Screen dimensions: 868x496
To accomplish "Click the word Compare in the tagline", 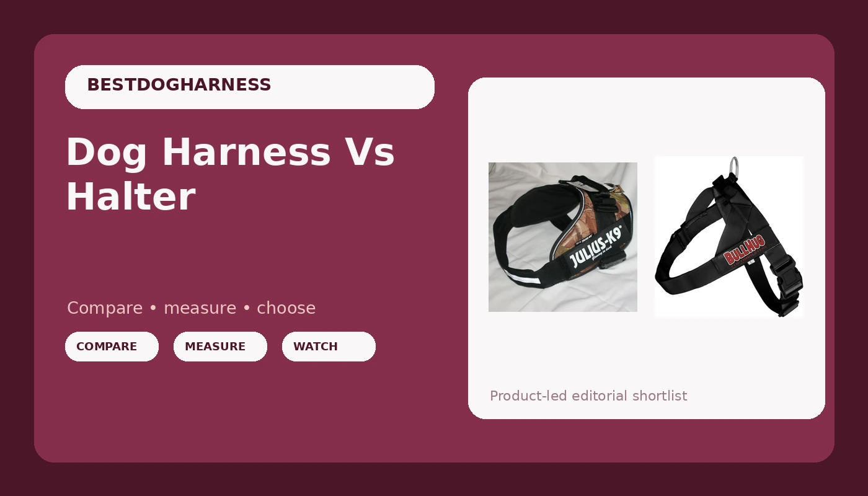I will pyautogui.click(x=105, y=308).
